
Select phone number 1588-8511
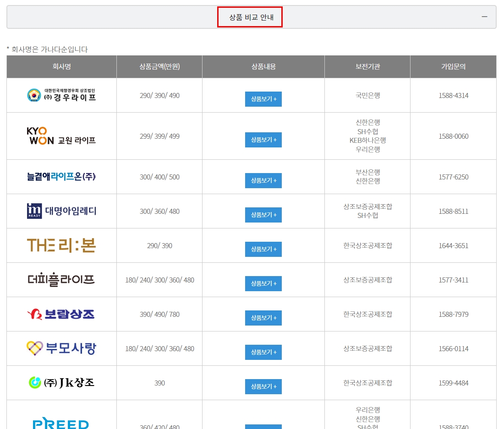453,211
